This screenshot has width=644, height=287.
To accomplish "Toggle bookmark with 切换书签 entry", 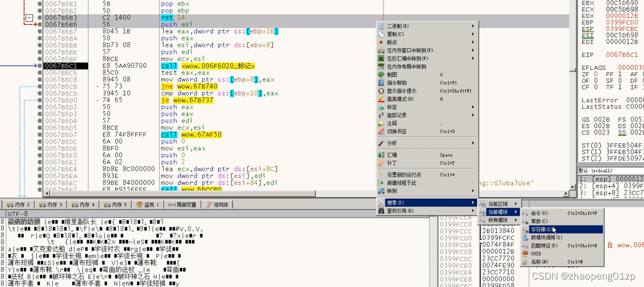I will 428,132.
